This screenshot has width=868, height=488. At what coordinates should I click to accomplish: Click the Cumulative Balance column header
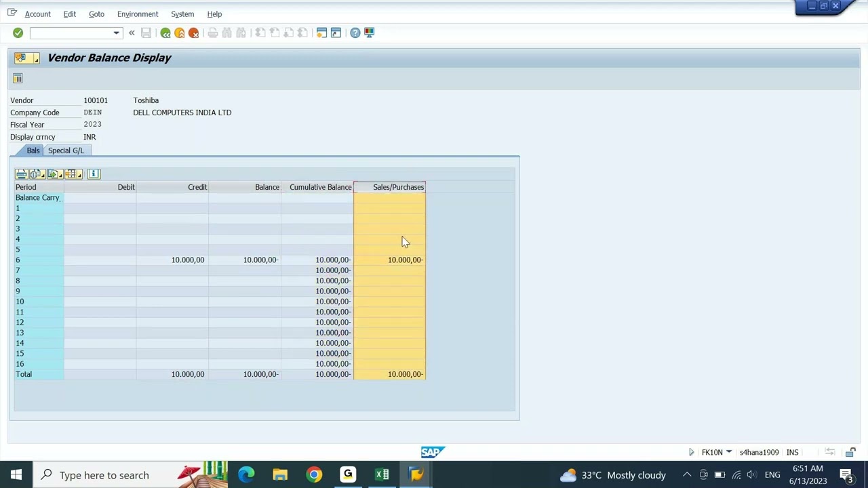[317, 187]
